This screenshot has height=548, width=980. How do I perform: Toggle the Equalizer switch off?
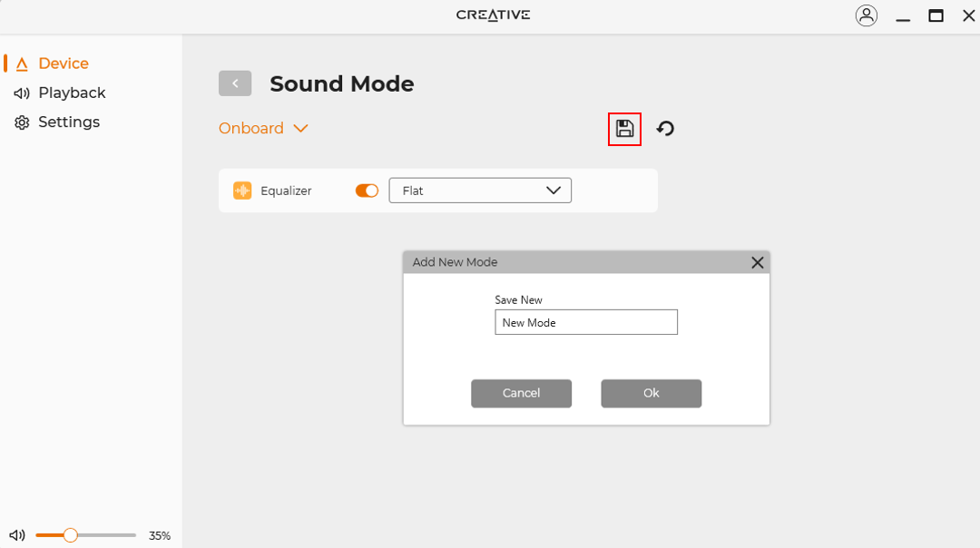click(x=367, y=191)
